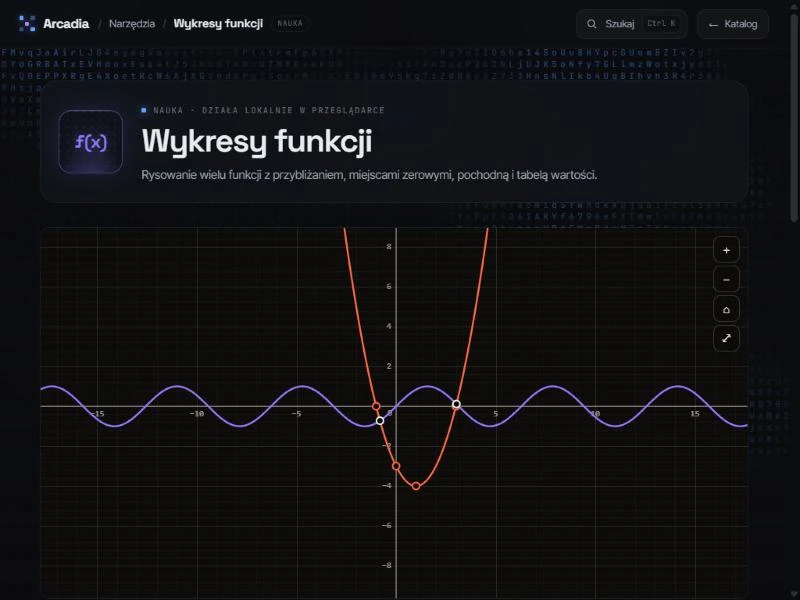The width and height of the screenshot is (800, 600).
Task: Click the x-axis label 15
Action: [x=694, y=414]
